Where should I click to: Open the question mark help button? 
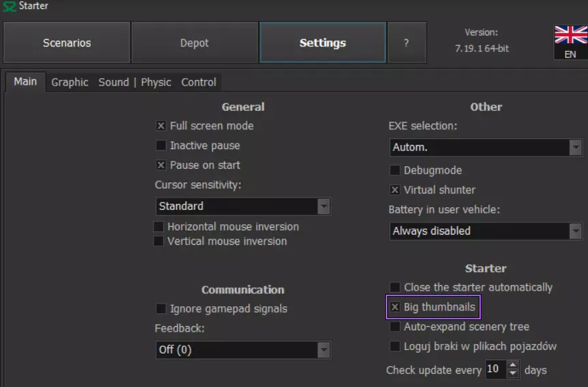pos(406,42)
